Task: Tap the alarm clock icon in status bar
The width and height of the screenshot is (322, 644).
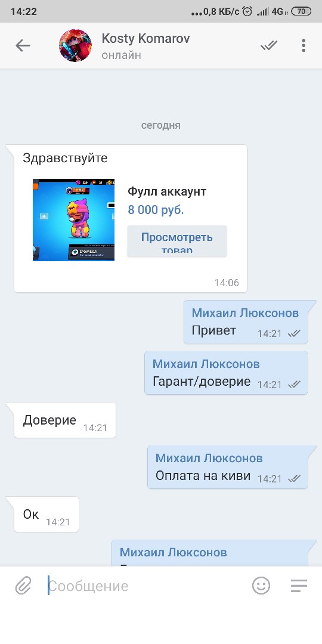Action: tap(247, 11)
